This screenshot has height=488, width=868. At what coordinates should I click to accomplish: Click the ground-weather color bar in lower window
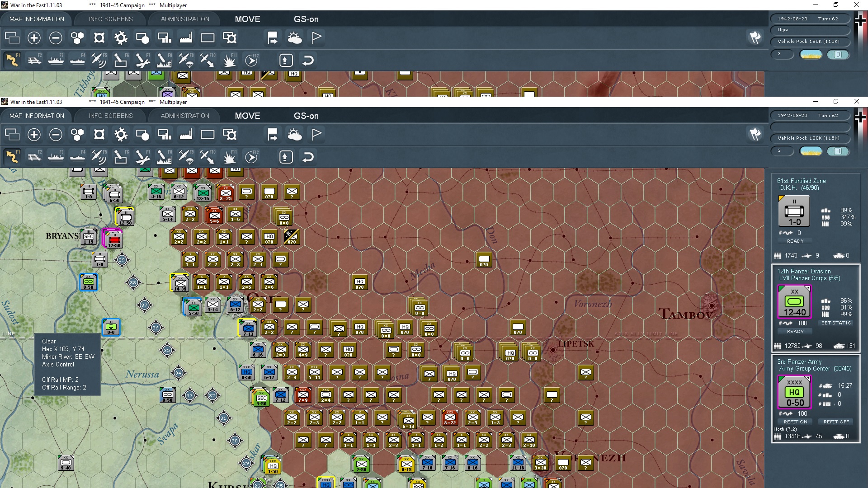811,151
